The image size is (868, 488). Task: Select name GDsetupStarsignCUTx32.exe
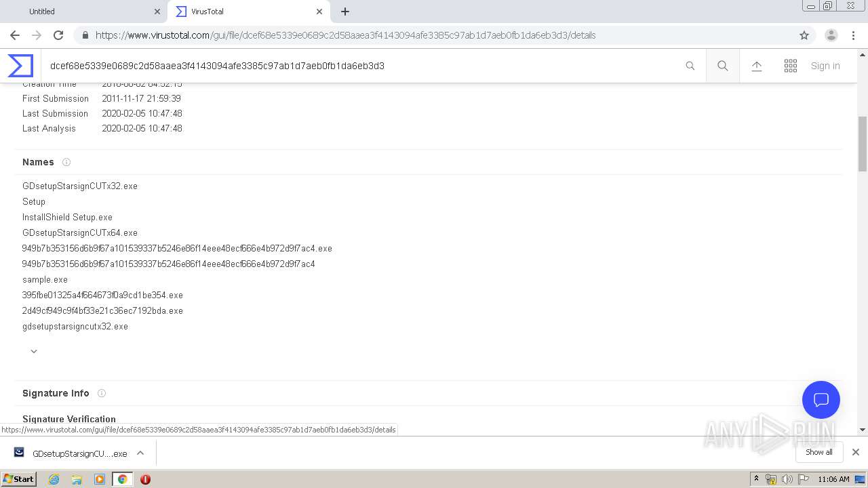coord(80,186)
